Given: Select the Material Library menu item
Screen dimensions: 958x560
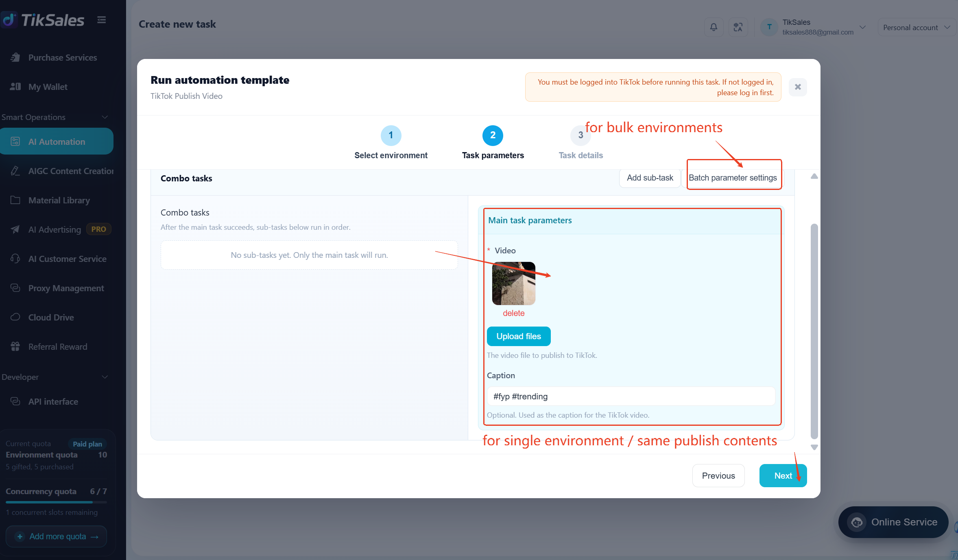Looking at the screenshot, I should [57, 200].
